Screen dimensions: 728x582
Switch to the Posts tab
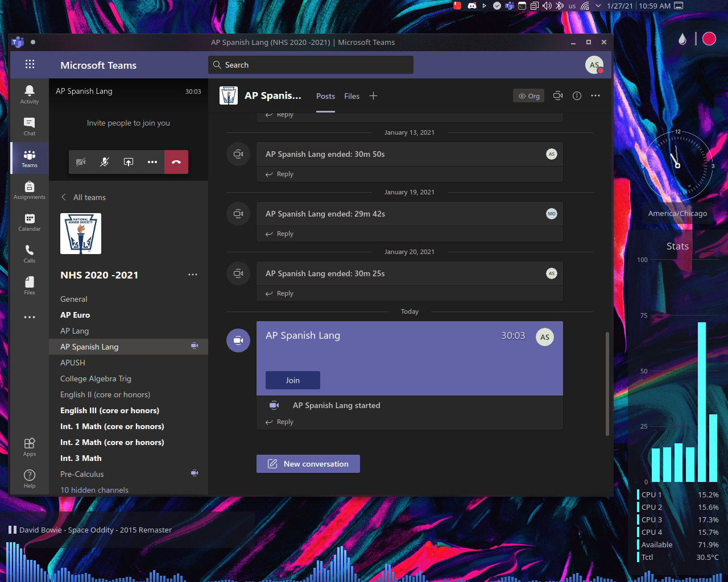(x=325, y=96)
